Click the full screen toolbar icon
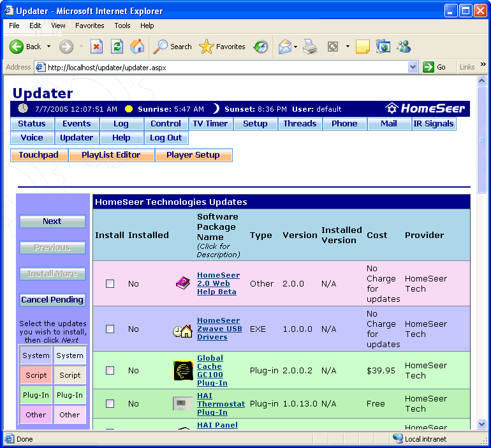Screen dimensions: 491x448 pyautogui.click(x=333, y=47)
